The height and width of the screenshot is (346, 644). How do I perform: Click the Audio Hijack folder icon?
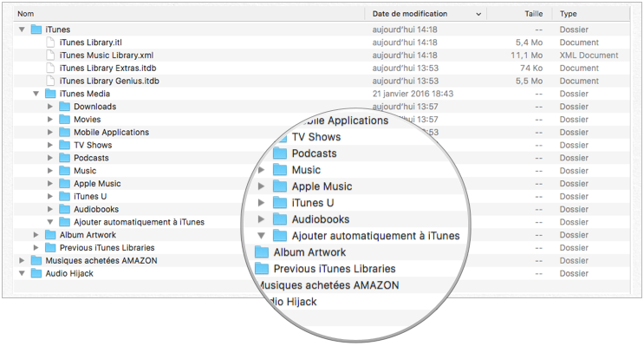tap(36, 273)
